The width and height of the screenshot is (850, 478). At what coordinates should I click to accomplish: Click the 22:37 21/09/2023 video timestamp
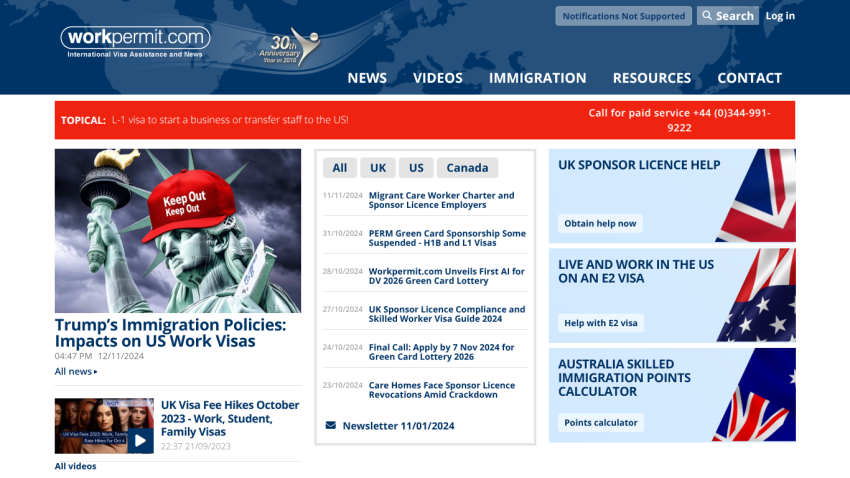pyautogui.click(x=196, y=447)
